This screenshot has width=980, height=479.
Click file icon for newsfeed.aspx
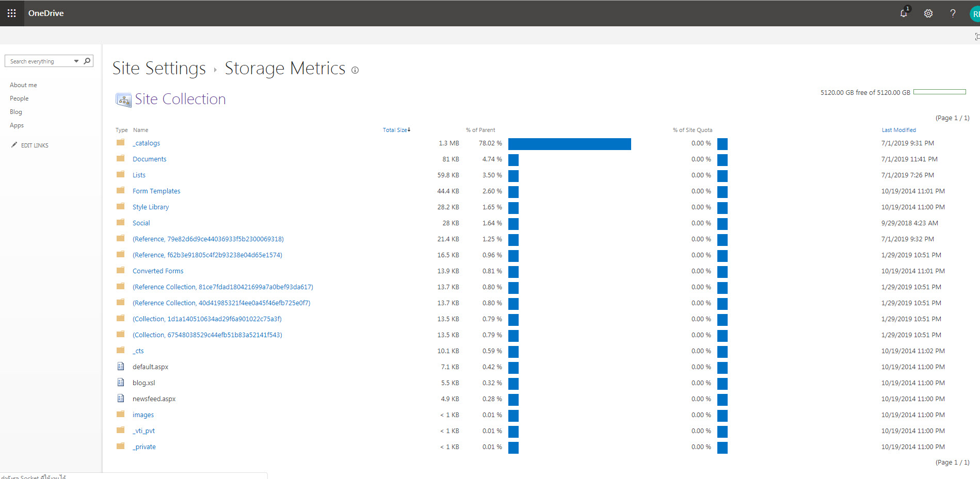pos(121,398)
